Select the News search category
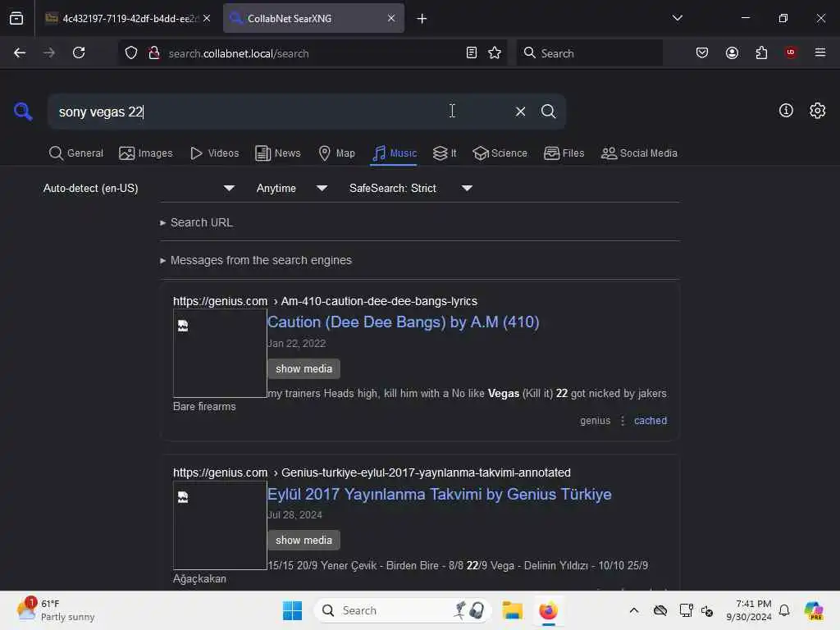 (278, 153)
